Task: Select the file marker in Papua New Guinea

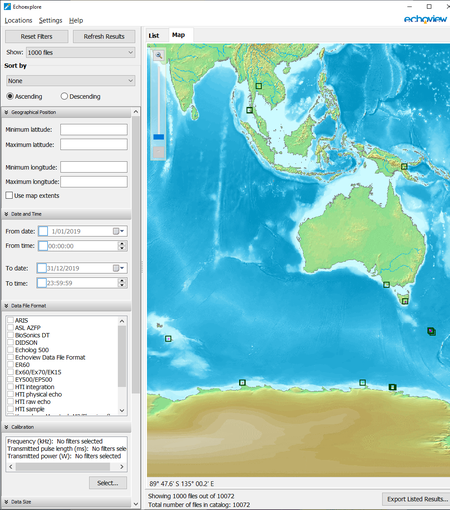Action: point(404,166)
